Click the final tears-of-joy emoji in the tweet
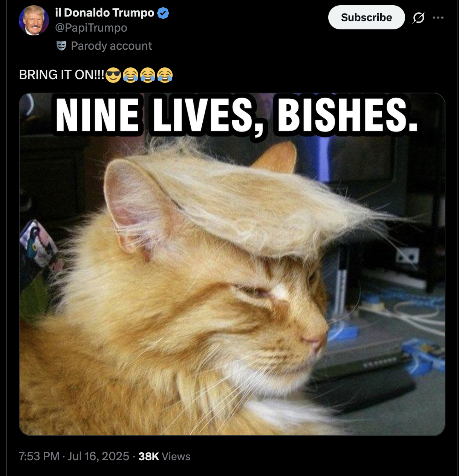Viewport: 459px width, 476px height. click(x=165, y=75)
